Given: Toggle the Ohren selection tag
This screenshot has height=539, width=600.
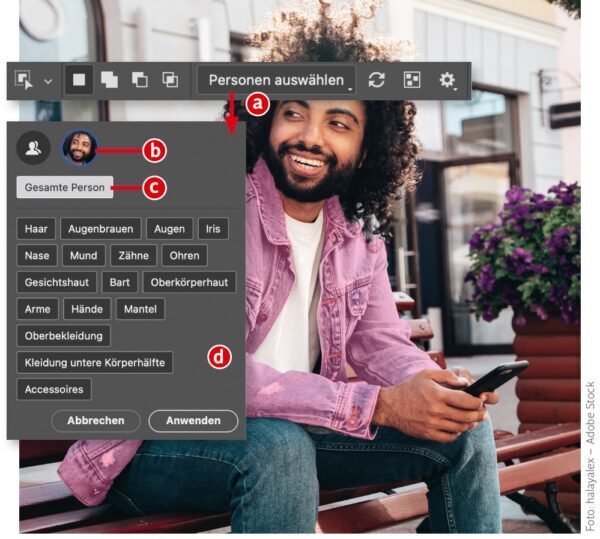Looking at the screenshot, I should pos(184,256).
